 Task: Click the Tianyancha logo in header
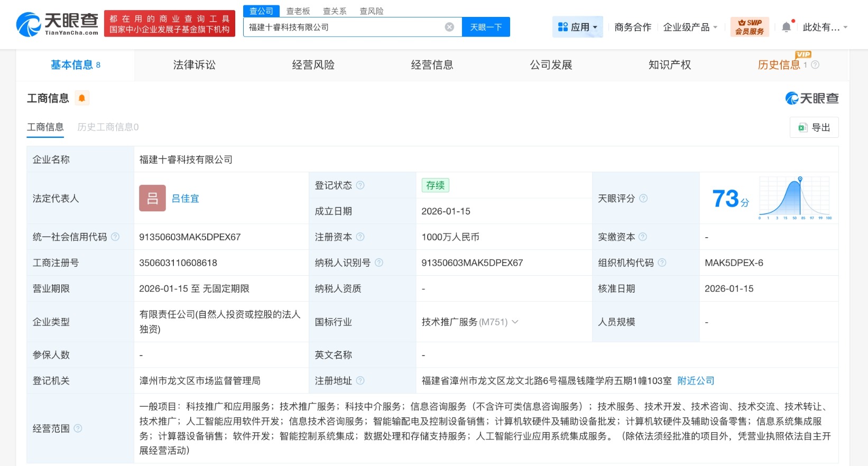[x=57, y=25]
